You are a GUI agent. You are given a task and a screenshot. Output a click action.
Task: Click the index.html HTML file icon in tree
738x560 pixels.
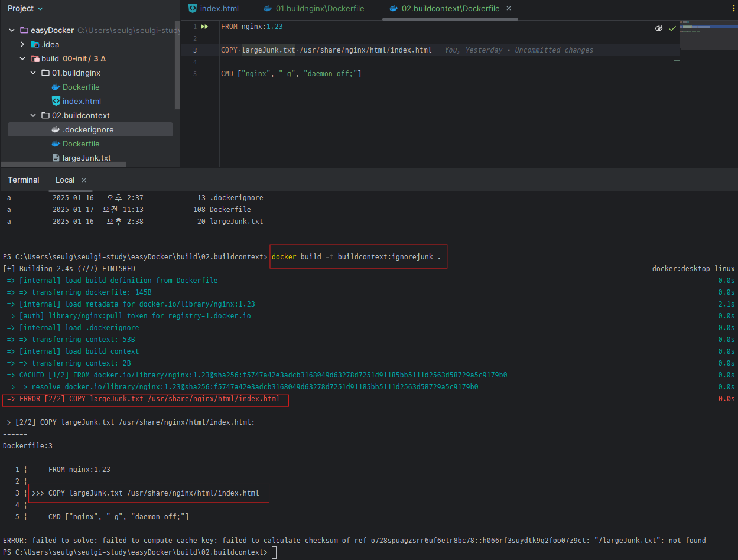(x=56, y=101)
